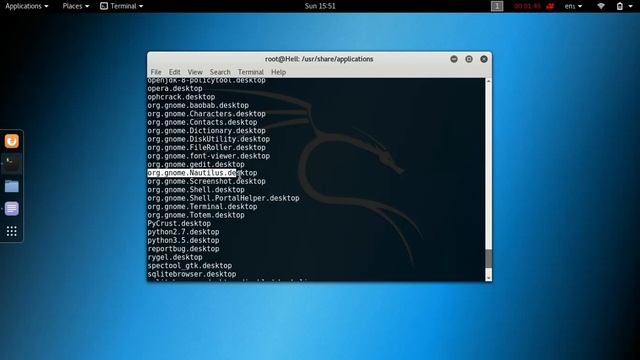640x360 pixels.
Task: Open the ens keyboard layout dropdown
Action: coord(573,6)
